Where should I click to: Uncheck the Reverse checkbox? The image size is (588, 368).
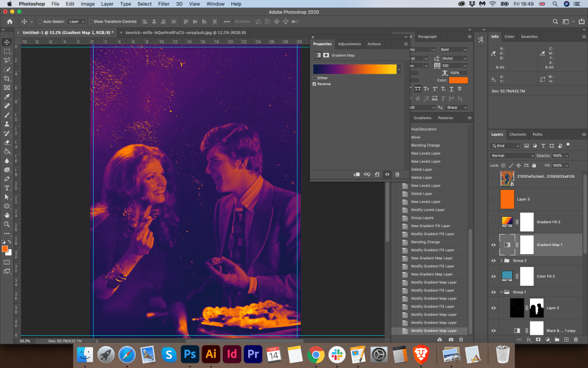[x=315, y=84]
